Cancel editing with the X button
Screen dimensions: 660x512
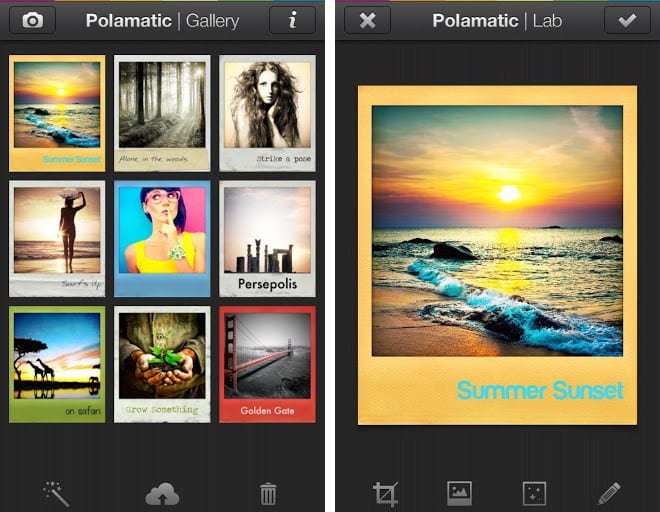(x=367, y=20)
